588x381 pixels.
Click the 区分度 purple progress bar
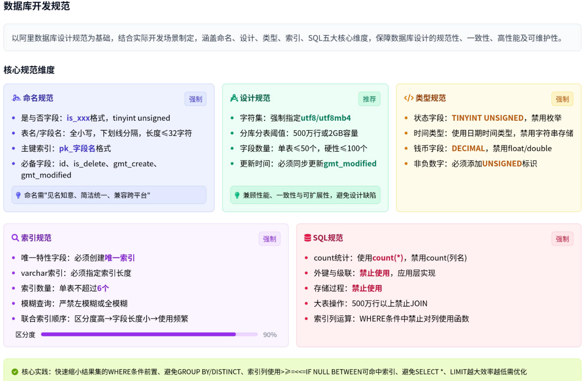[x=149, y=334]
